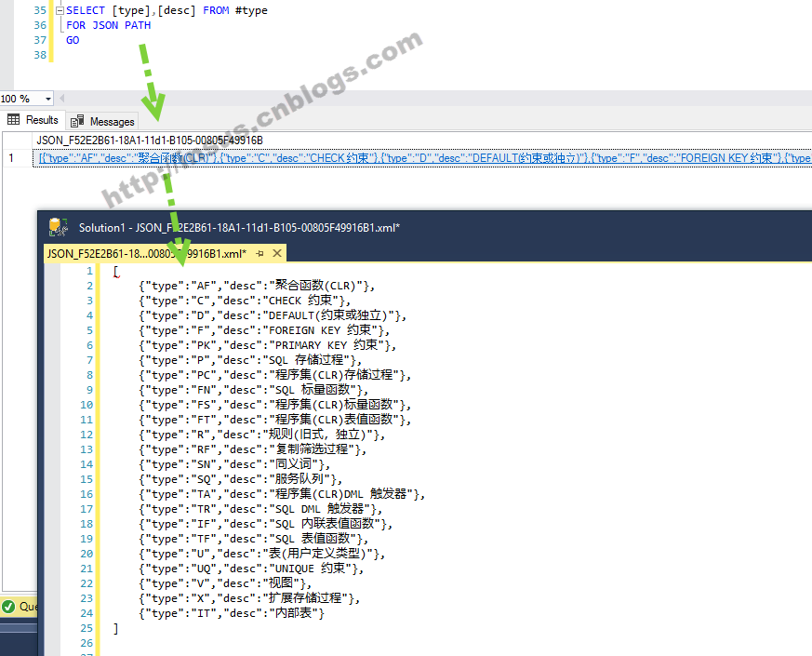The width and height of the screenshot is (812, 656).
Task: Place cursor on the FOREIGN KEY line
Action: click(x=264, y=330)
